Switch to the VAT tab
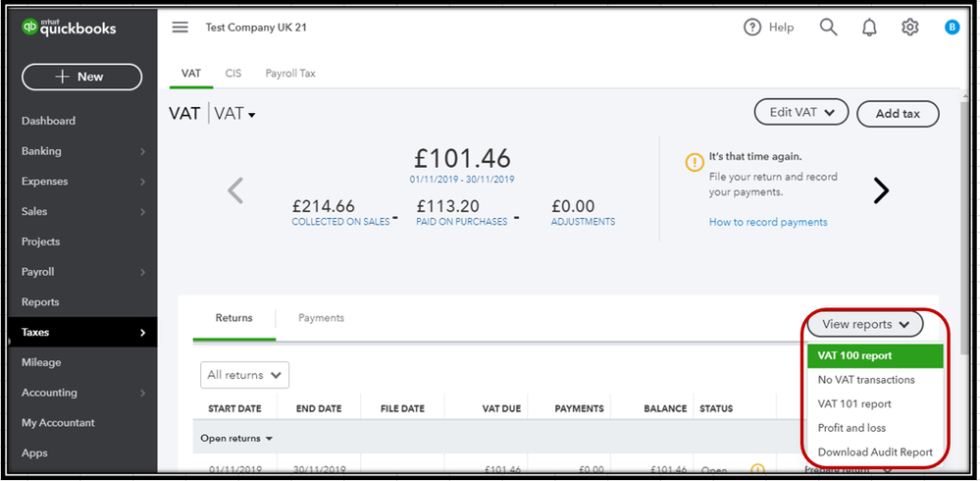Screen dimensions: 980x481 coord(191,74)
